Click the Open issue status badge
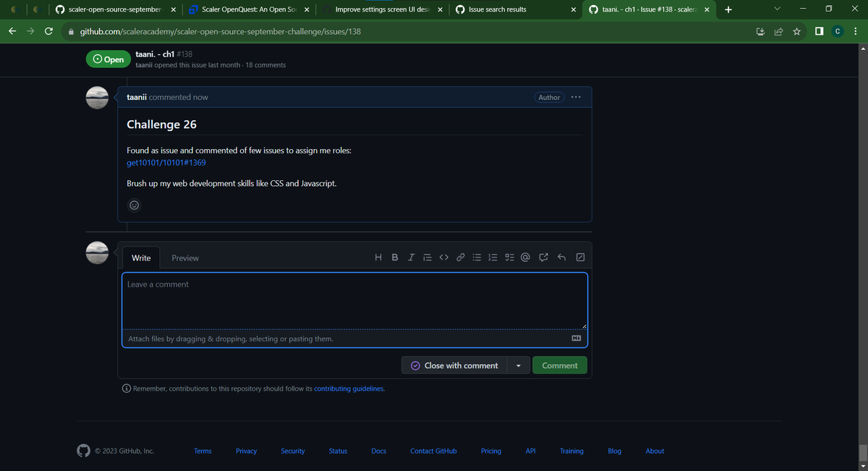Screen dimensions: 868x471 pyautogui.click(x=108, y=59)
